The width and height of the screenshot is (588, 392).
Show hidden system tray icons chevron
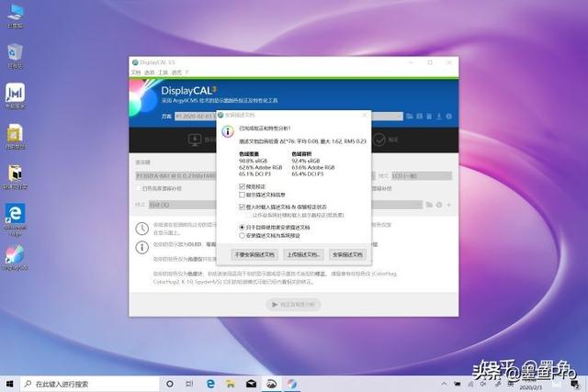[444, 384]
